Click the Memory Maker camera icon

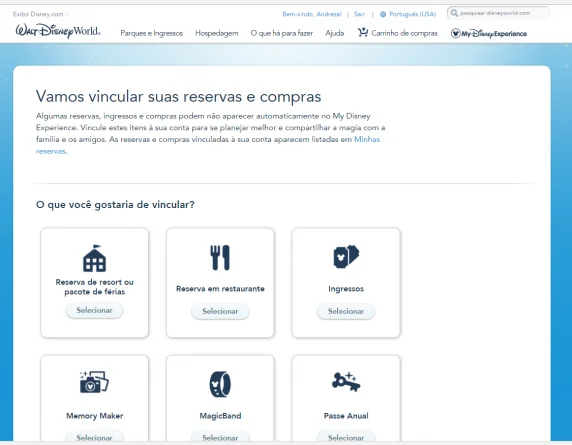(94, 382)
